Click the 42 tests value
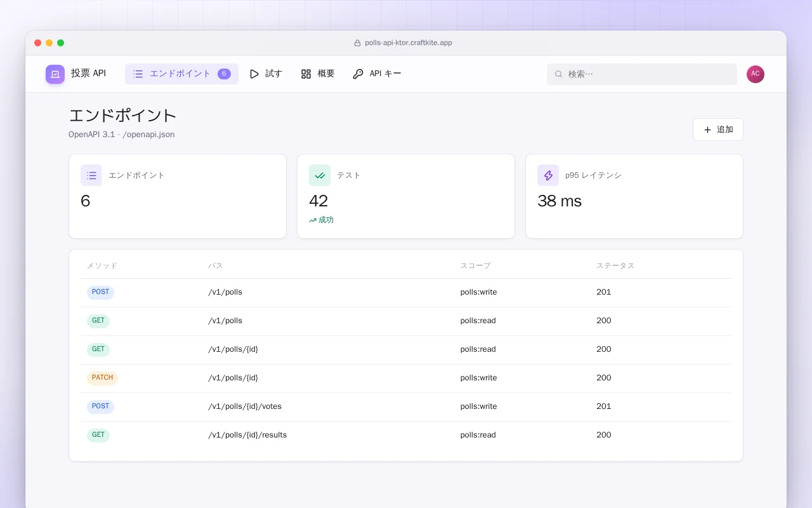This screenshot has width=812, height=508. (318, 201)
